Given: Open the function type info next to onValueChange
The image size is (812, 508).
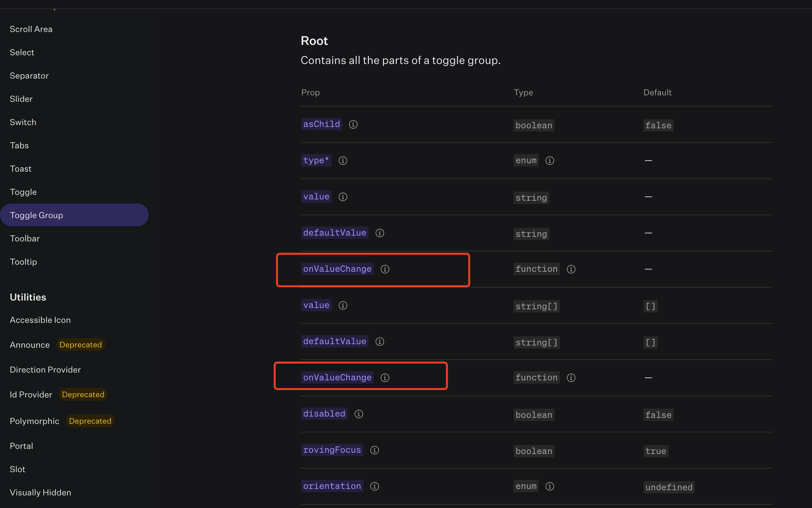Looking at the screenshot, I should (x=571, y=269).
